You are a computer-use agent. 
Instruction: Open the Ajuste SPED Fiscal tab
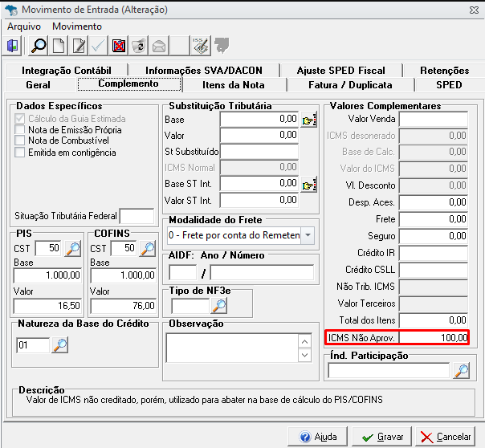click(x=340, y=71)
